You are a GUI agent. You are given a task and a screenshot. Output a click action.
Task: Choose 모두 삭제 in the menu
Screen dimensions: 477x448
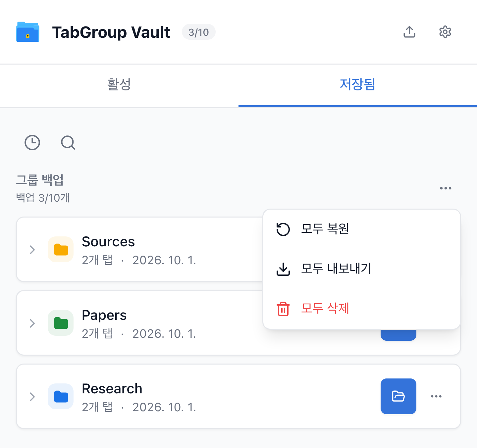click(x=362, y=309)
